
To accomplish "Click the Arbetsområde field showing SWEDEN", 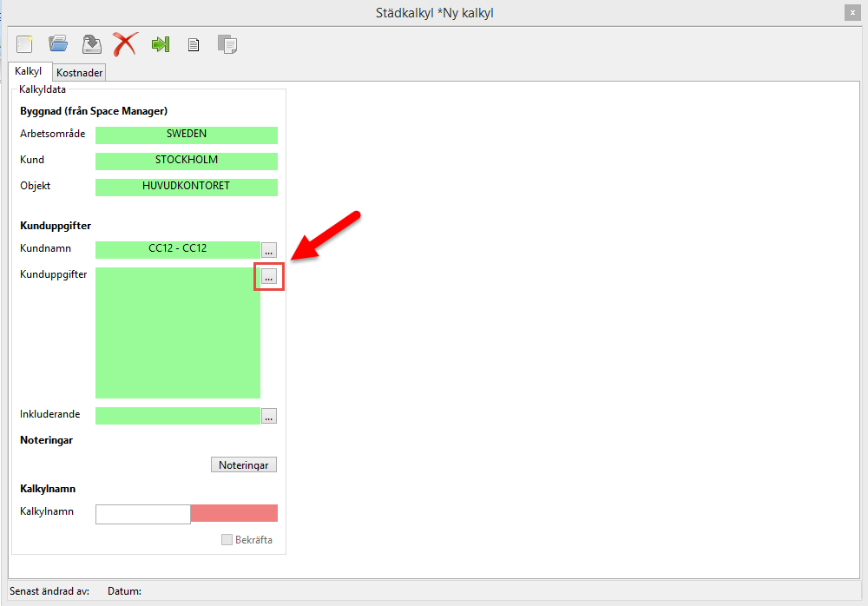I will point(186,135).
